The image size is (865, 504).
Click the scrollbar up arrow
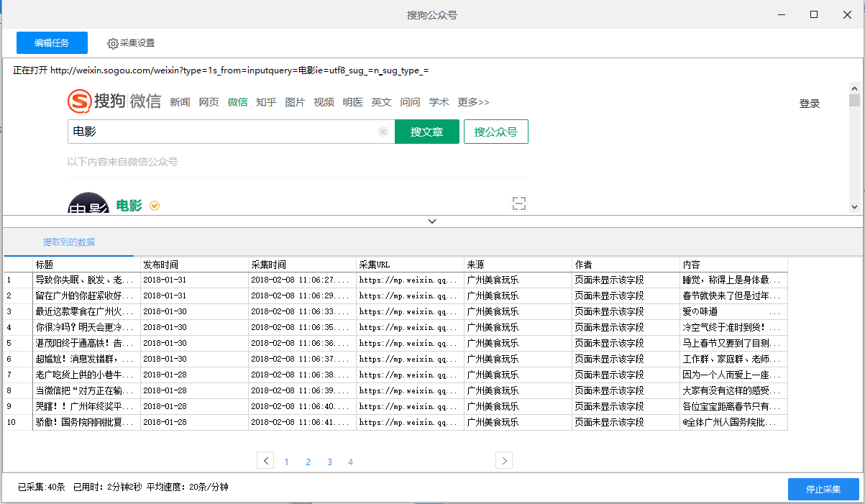tap(854, 88)
